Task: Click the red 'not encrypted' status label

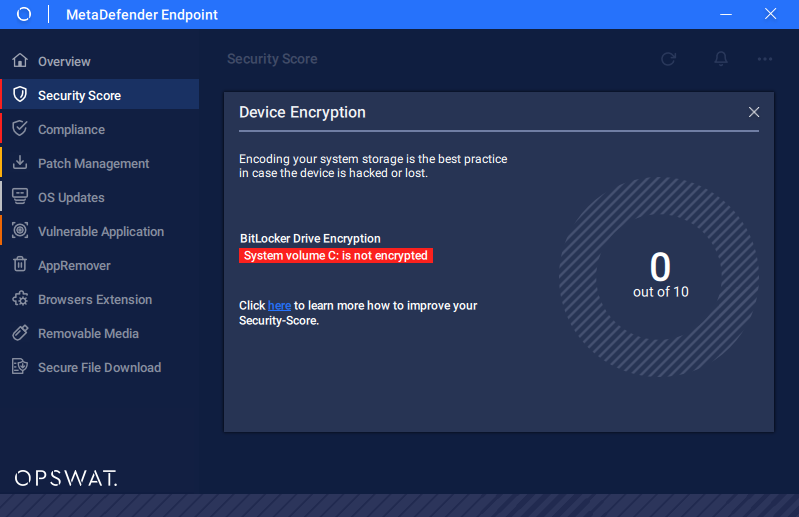Action: coord(336,256)
